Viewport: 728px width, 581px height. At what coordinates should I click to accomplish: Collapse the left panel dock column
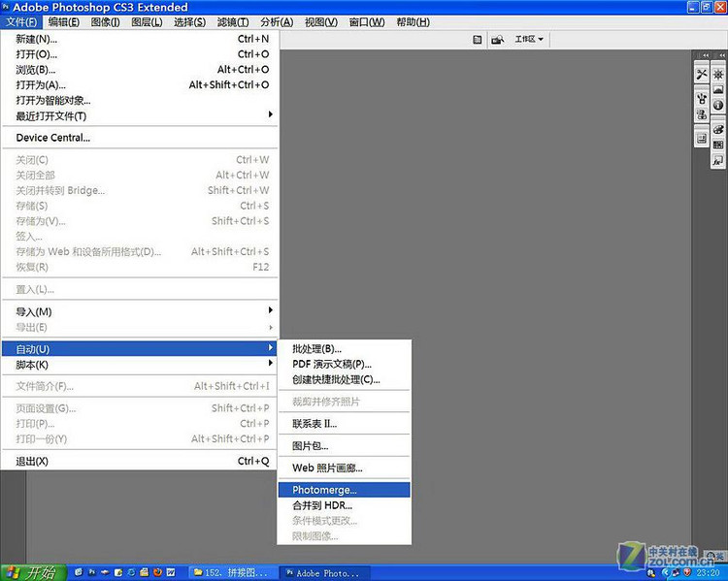[x=706, y=55]
